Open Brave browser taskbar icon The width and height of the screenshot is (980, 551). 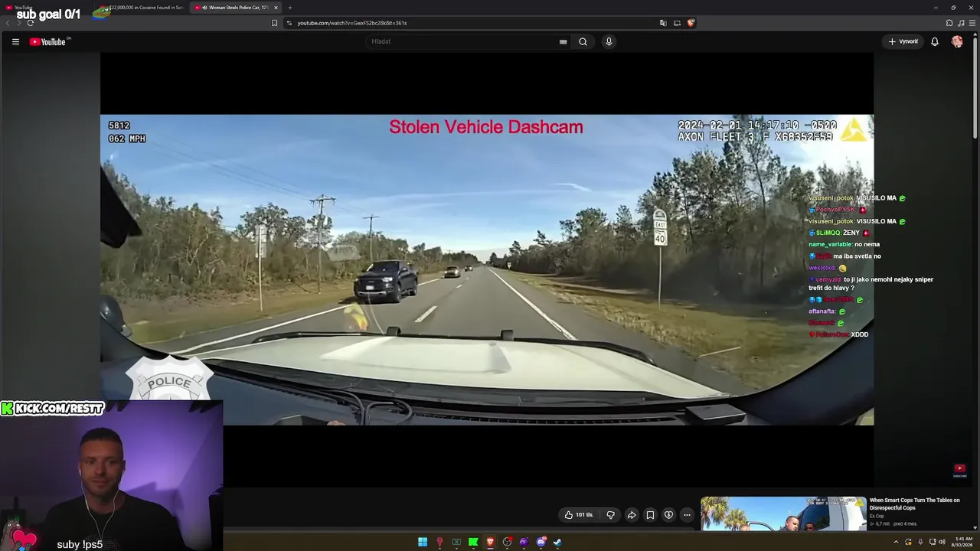[490, 542]
